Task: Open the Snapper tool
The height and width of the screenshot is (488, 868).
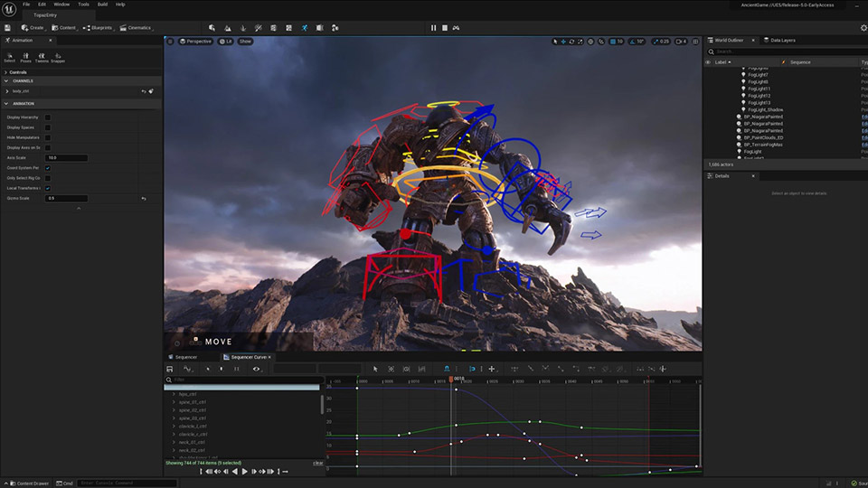Action: (x=58, y=58)
